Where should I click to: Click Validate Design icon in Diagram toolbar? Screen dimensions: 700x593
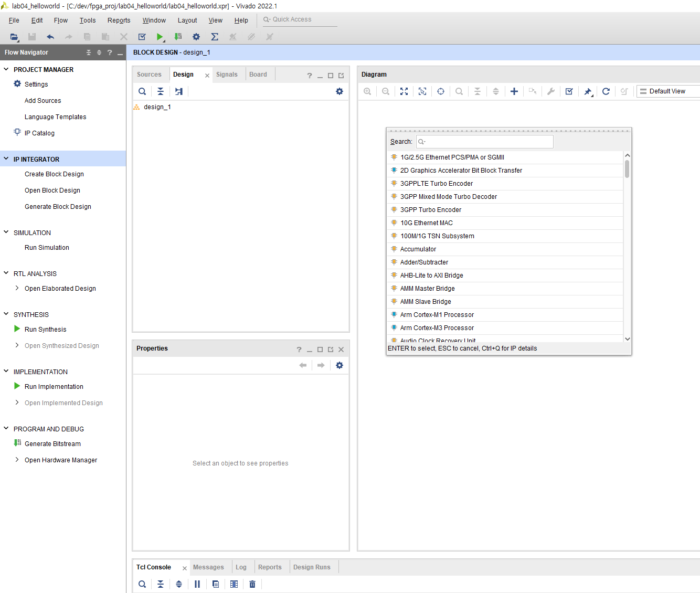569,91
